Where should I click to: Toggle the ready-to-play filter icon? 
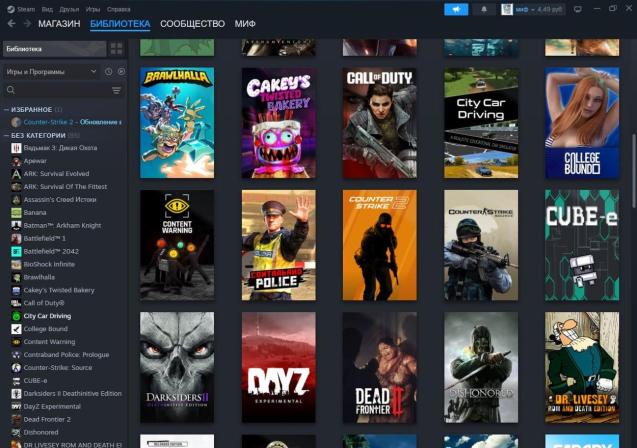coord(120,72)
